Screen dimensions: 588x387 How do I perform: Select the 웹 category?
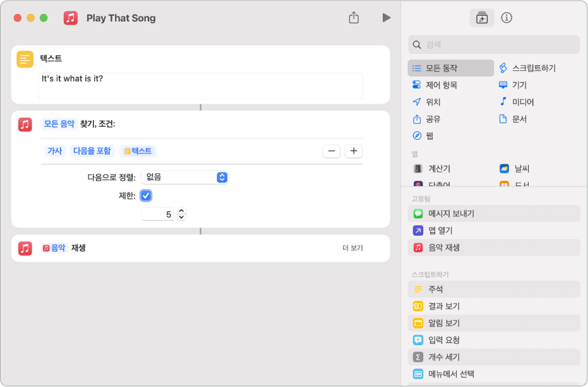click(423, 135)
